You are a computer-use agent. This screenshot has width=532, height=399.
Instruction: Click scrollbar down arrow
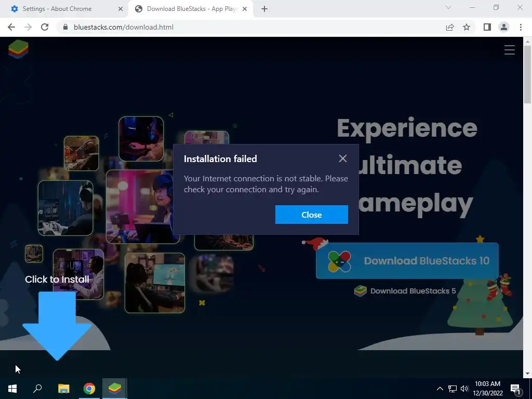527,374
